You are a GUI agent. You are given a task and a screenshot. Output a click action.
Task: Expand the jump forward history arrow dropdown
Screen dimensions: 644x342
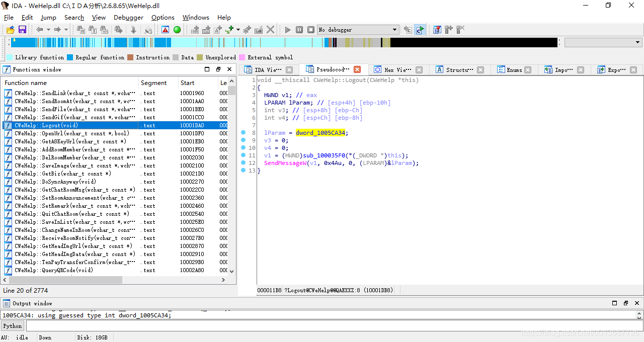(x=66, y=30)
